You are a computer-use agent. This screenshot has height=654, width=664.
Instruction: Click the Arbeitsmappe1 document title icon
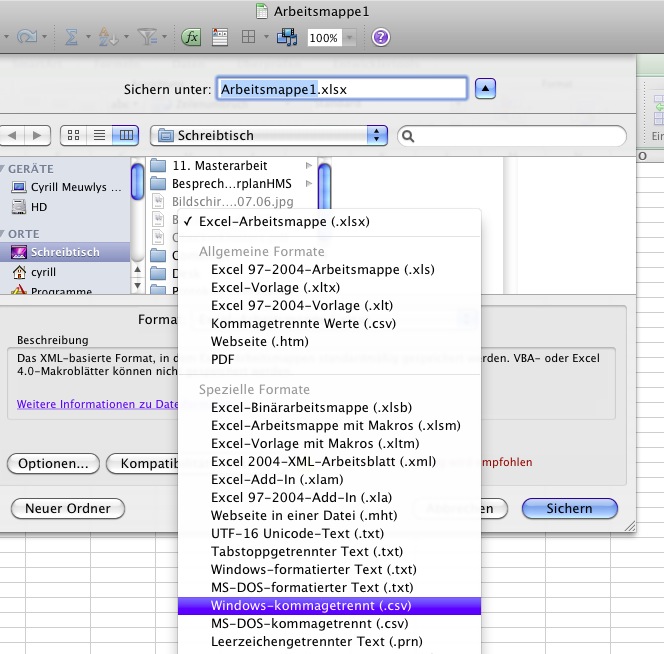click(x=262, y=11)
